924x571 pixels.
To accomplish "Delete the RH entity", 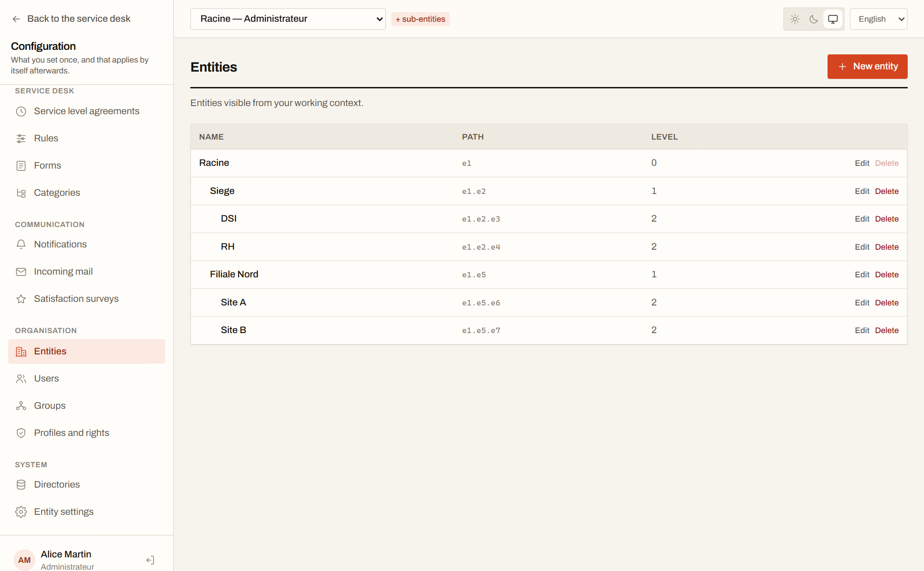I will [x=887, y=247].
